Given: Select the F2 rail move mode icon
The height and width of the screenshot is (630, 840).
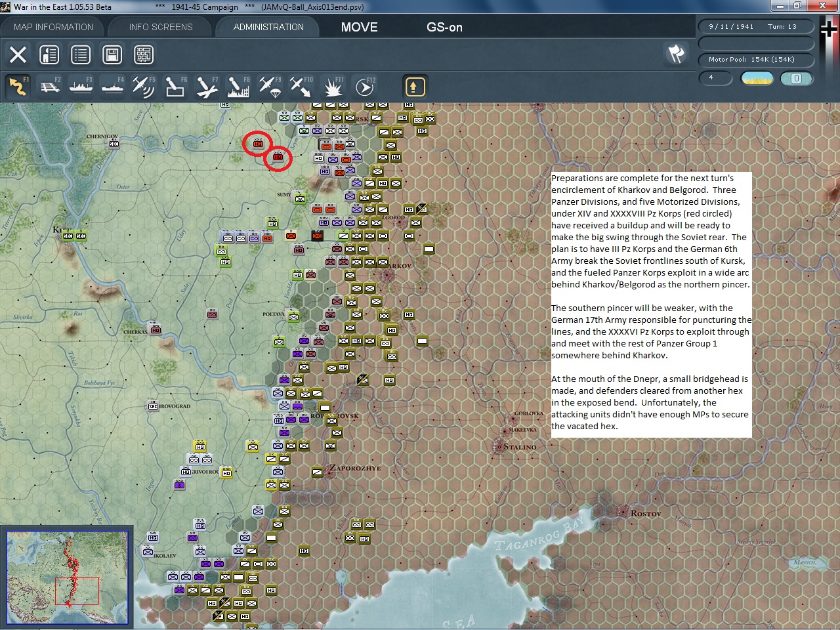Looking at the screenshot, I should tap(50, 87).
